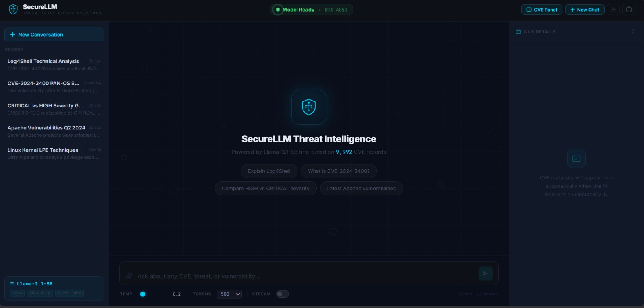Click the LoRA tag badge
Screen dimensions: 644x308
(x=17, y=293)
